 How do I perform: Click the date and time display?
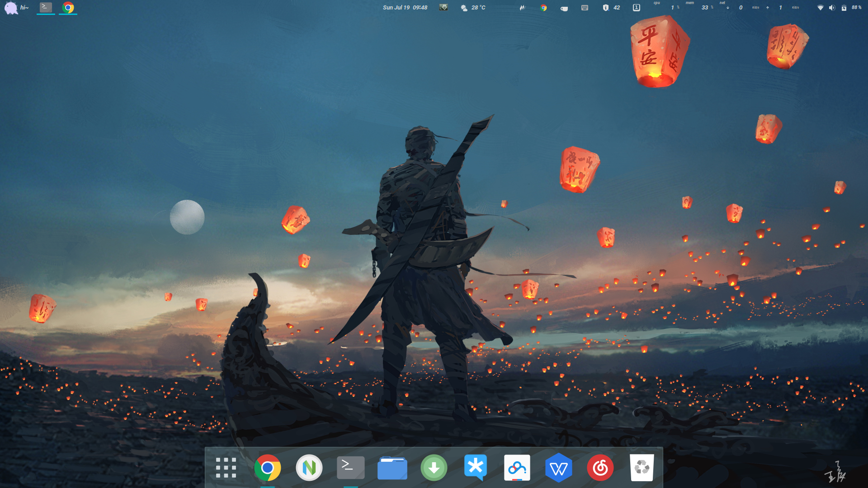point(405,8)
